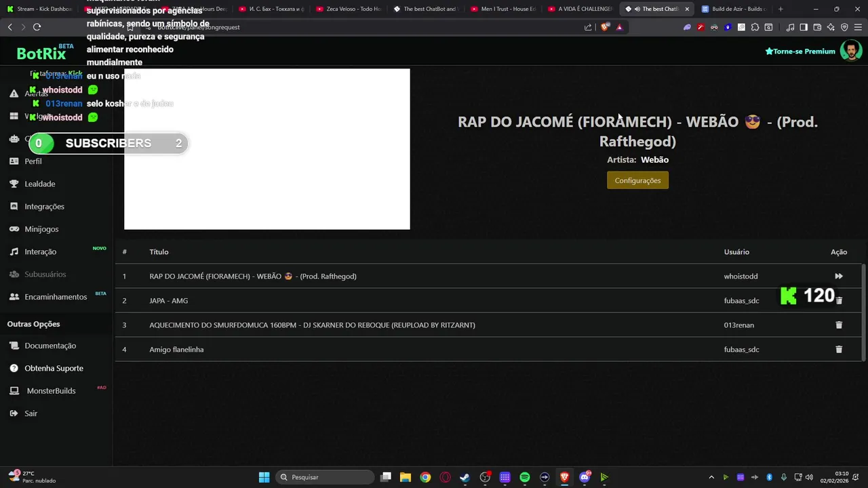
Task: Click the Pesquisar taskbar search box
Action: coord(325,477)
